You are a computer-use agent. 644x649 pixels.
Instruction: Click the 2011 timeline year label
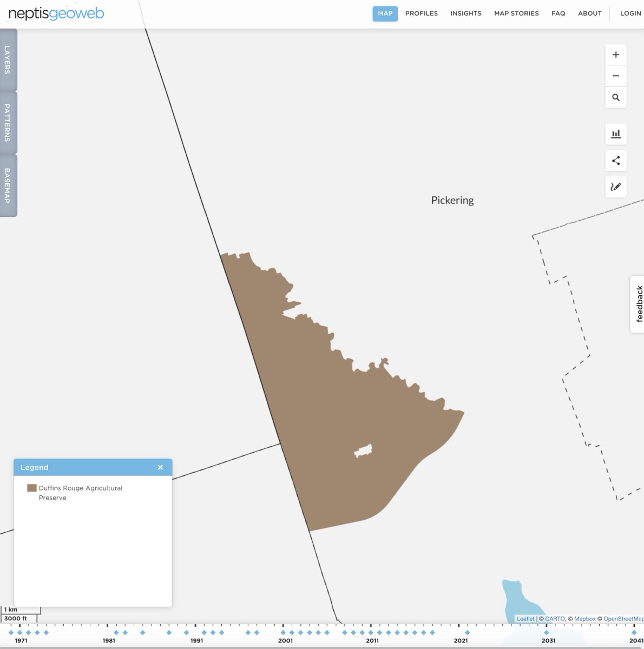pos(372,640)
